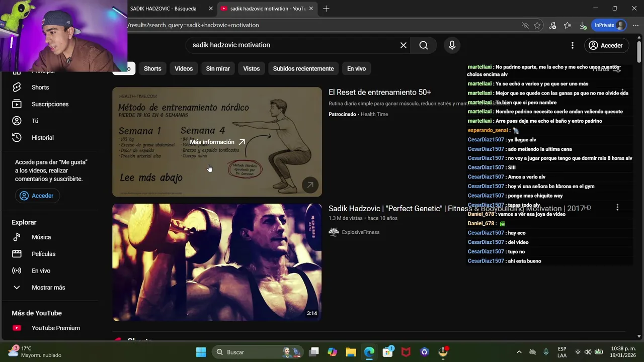Click Más información on the ad
The image size is (644, 362).
click(x=217, y=142)
